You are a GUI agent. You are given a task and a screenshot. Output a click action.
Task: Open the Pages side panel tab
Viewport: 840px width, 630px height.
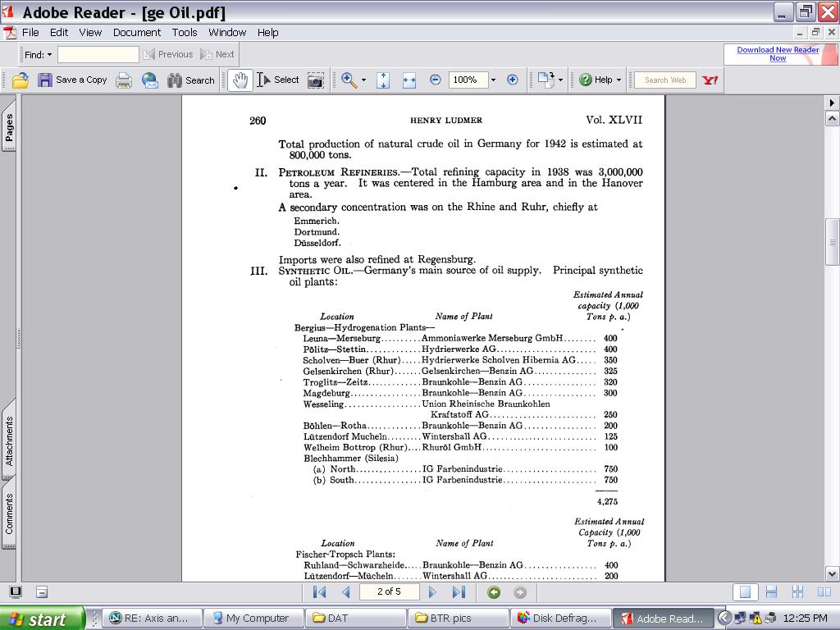[9, 125]
